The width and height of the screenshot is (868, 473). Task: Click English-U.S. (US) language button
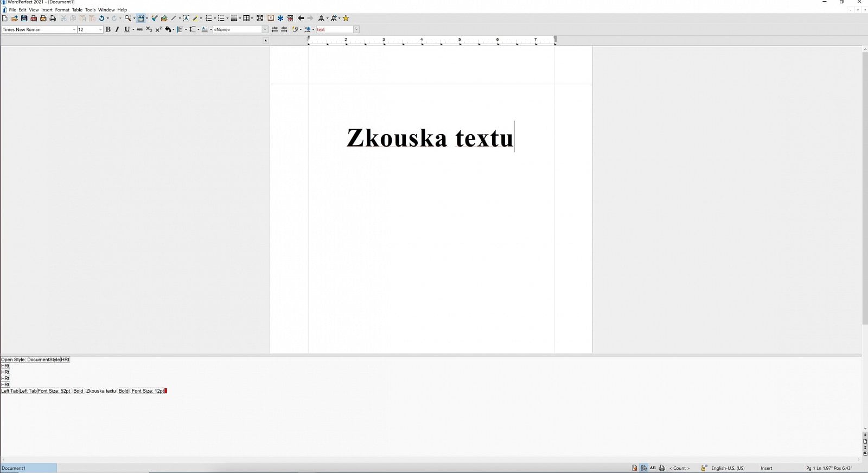point(727,468)
